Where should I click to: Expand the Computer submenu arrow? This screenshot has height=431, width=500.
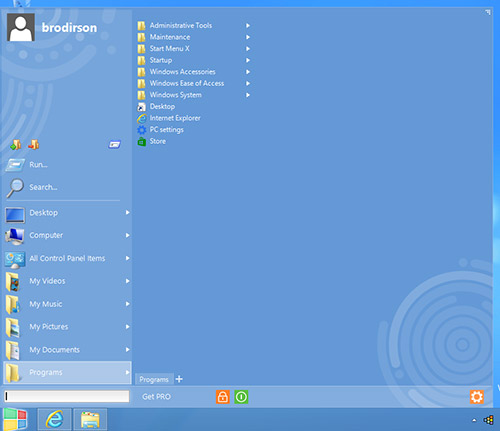[127, 235]
